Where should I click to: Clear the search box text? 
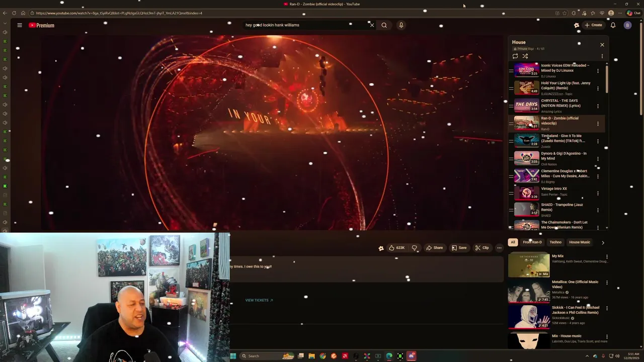pyautogui.click(x=372, y=25)
